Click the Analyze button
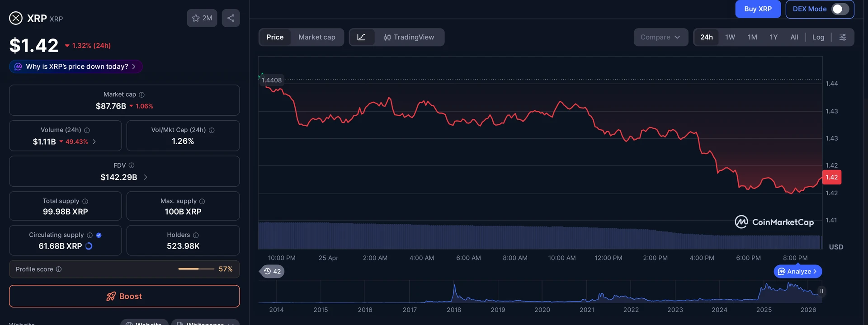Viewport: 868px width, 325px height. click(x=798, y=271)
